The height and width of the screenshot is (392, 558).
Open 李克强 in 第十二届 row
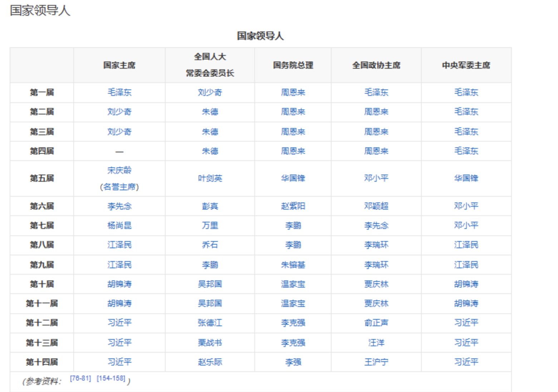[293, 323]
